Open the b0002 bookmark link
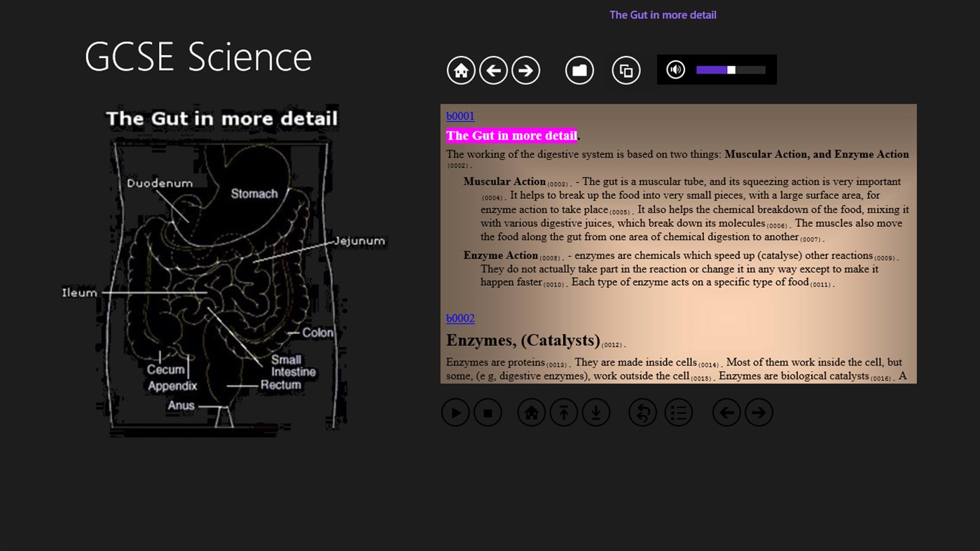The image size is (980, 551). click(460, 319)
